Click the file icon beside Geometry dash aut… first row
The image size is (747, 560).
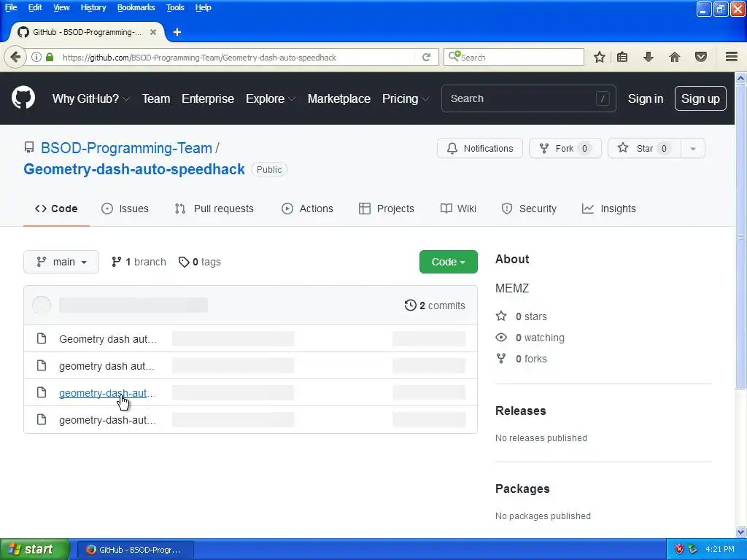tap(42, 338)
